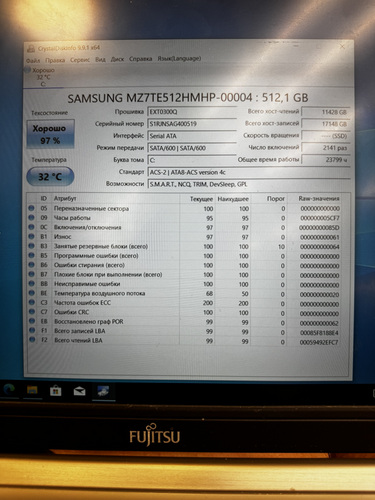Click the Стандарт field ACS-2
This screenshot has height=500, width=375.
pyautogui.click(x=249, y=172)
